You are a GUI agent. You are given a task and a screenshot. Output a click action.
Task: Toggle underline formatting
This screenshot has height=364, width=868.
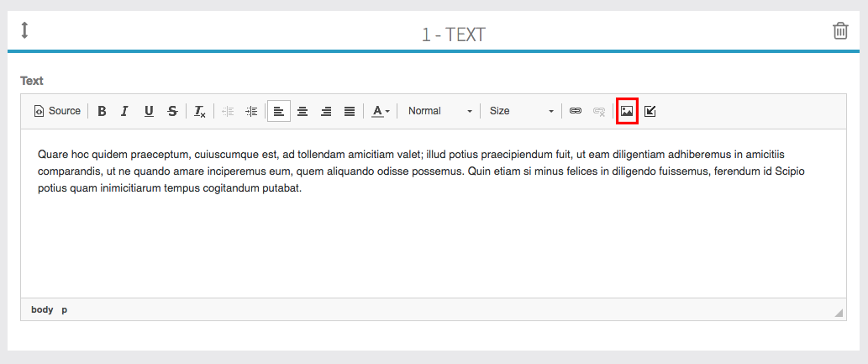coord(149,111)
